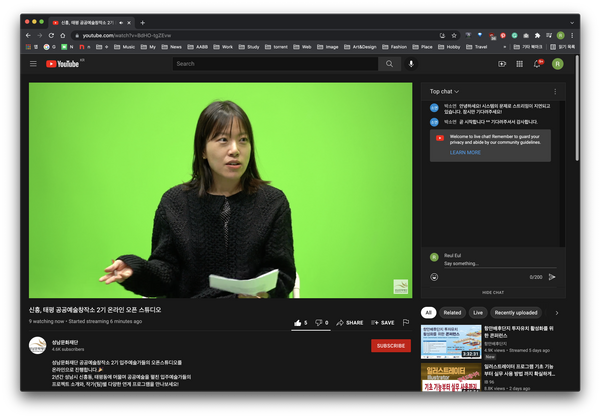
Task: Like the video with thumbs up
Action: (299, 323)
